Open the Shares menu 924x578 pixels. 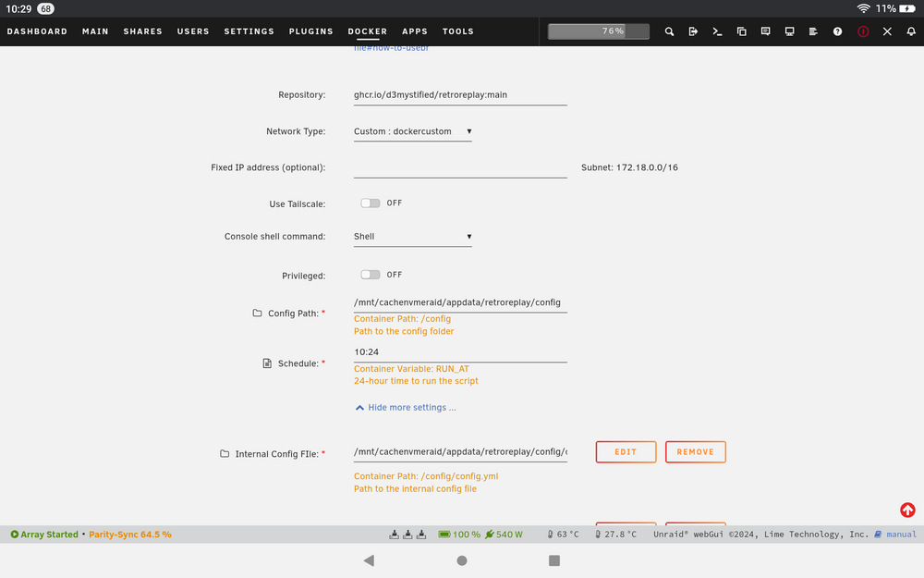point(142,31)
